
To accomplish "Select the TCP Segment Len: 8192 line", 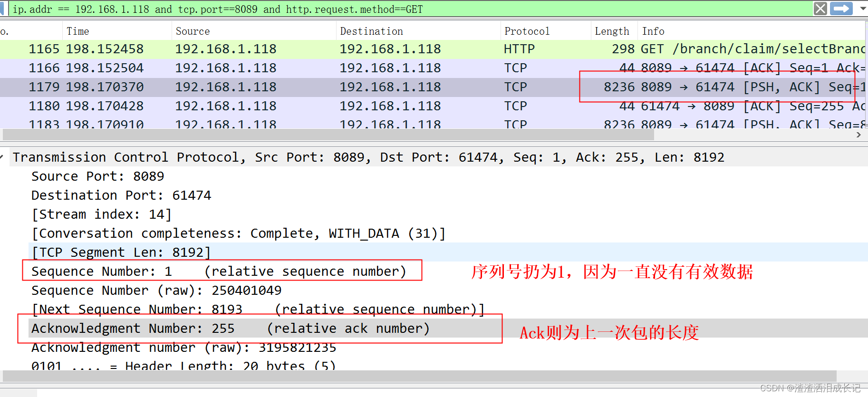I will (121, 252).
